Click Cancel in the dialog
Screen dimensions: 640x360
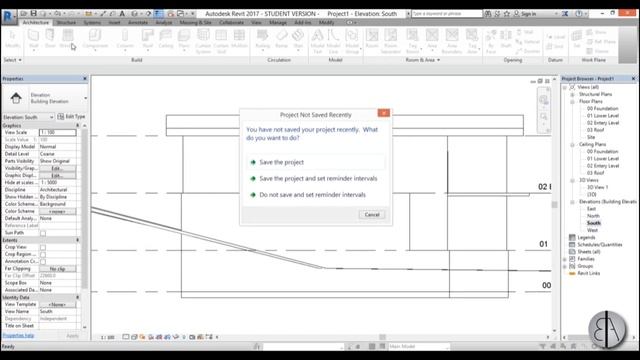372,215
